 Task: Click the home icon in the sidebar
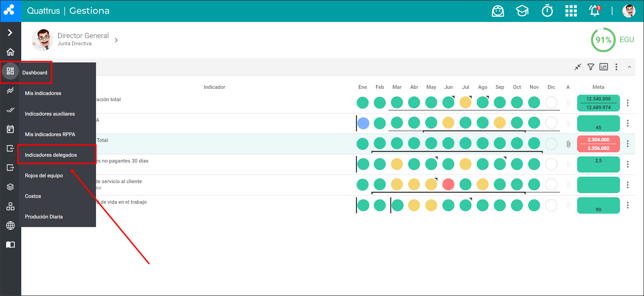coord(10,52)
